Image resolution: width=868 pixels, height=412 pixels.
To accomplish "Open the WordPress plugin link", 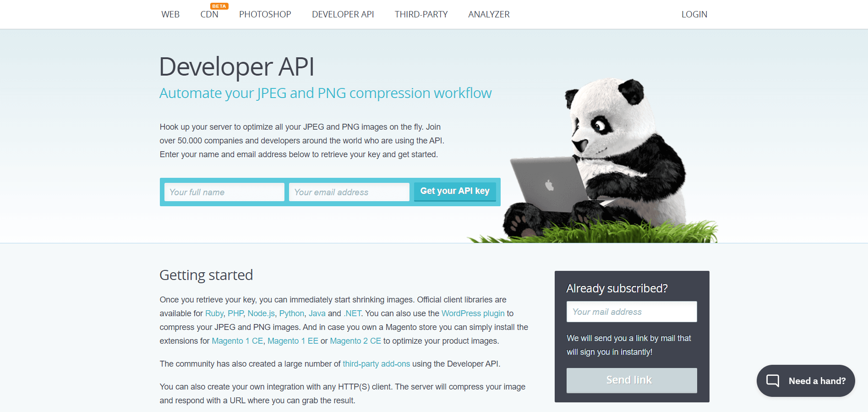I will click(x=473, y=313).
